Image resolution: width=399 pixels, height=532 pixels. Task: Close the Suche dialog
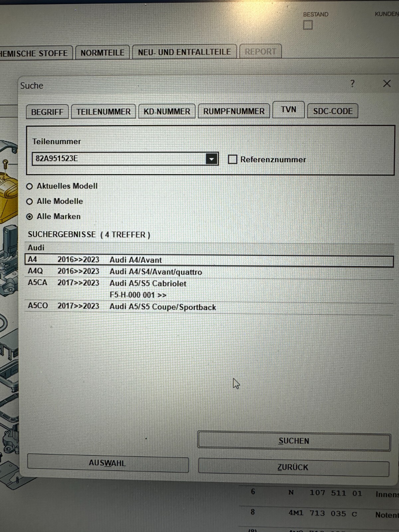coord(387,83)
